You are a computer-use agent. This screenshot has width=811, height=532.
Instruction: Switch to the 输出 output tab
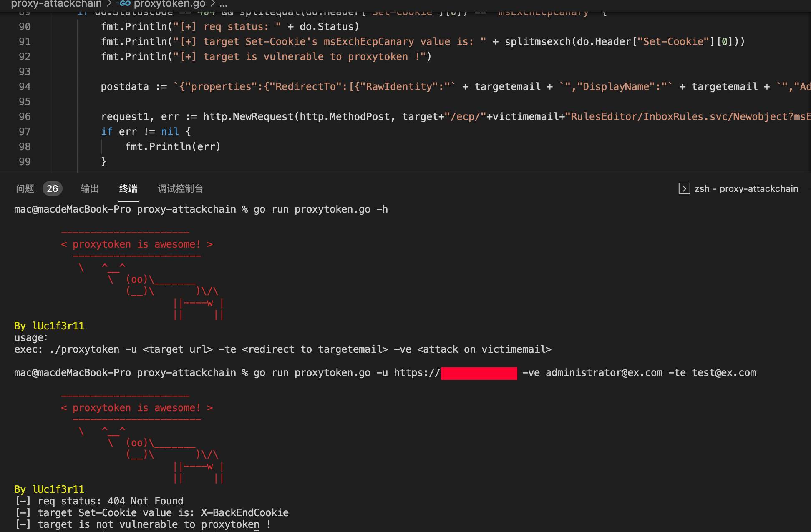tap(90, 188)
